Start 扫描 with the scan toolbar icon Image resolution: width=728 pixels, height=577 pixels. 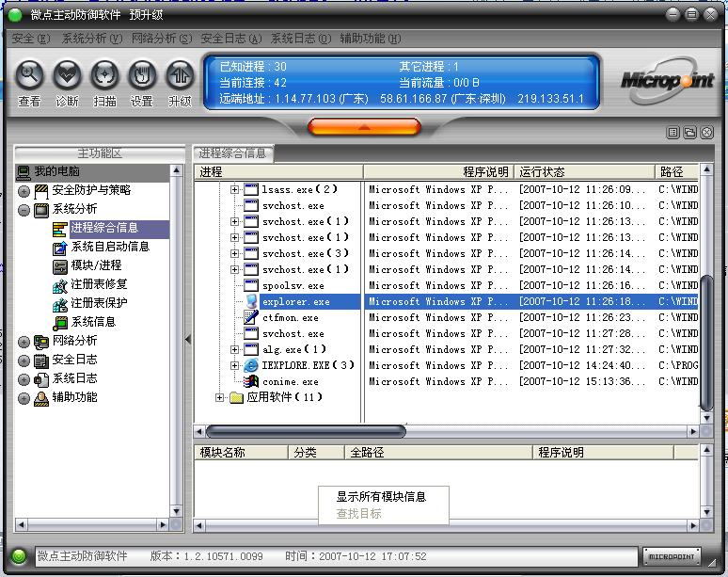pos(105,74)
